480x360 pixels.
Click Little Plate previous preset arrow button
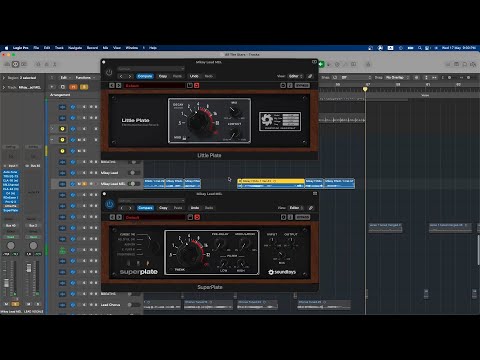coord(112,86)
